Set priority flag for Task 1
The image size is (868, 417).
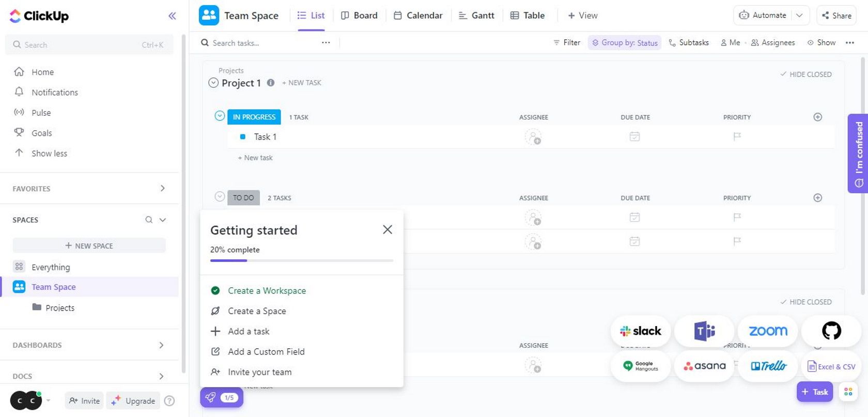pos(737,137)
